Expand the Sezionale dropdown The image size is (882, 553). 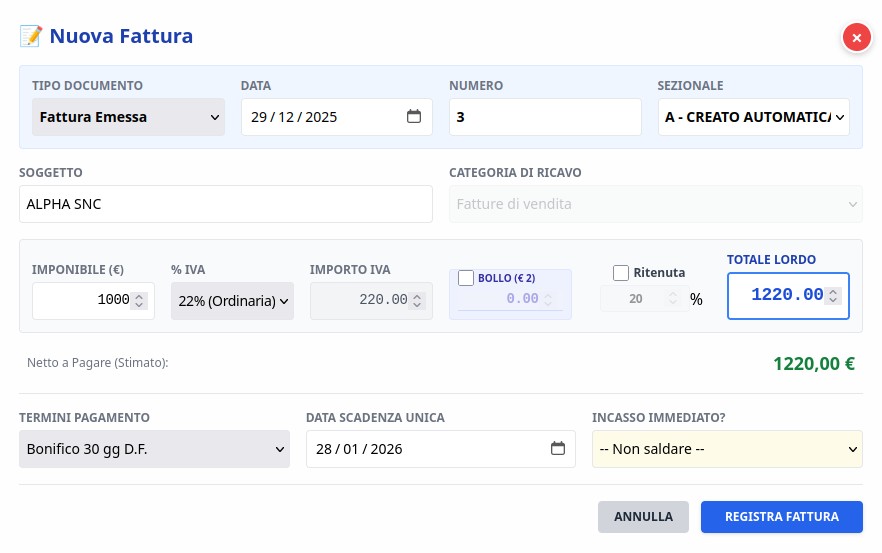tap(753, 117)
